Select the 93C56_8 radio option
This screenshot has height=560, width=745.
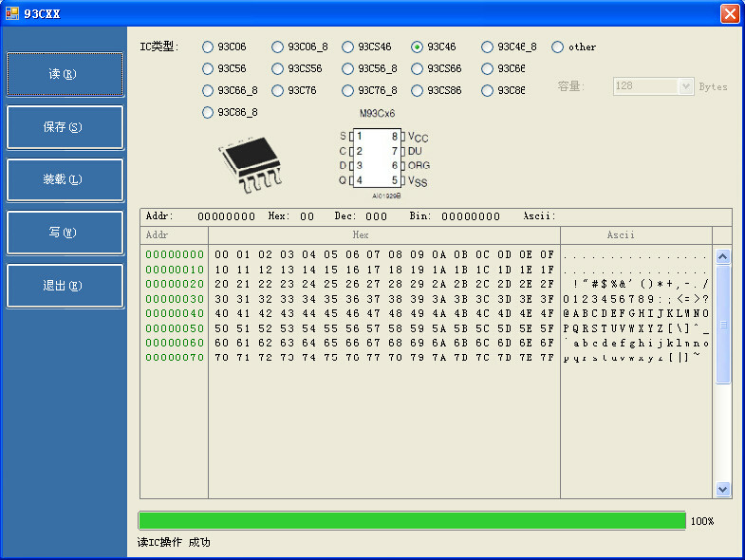point(369,68)
